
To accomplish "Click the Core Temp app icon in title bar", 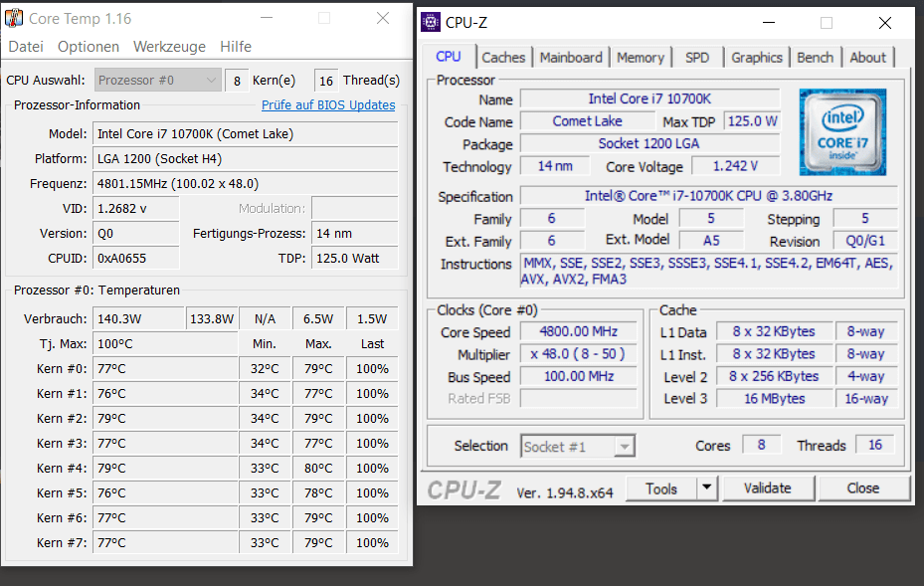I will coord(14,18).
